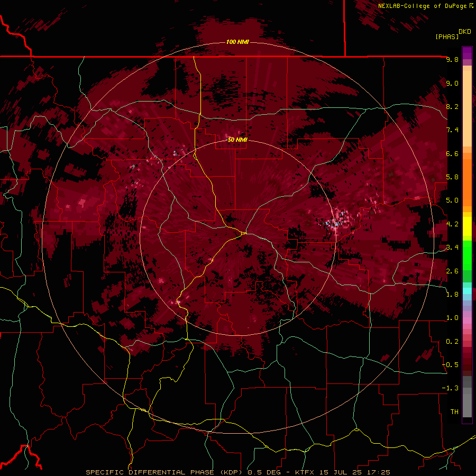
Task: Click the 1.8 legend value
Action: (x=452, y=295)
